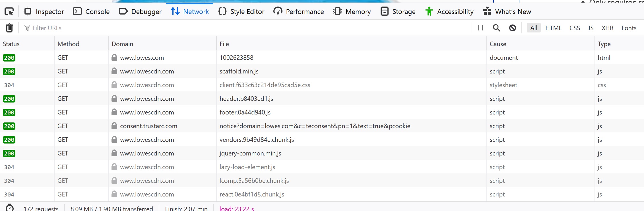Open the What's New tab
The width and height of the screenshot is (644, 211).
pos(507,11)
